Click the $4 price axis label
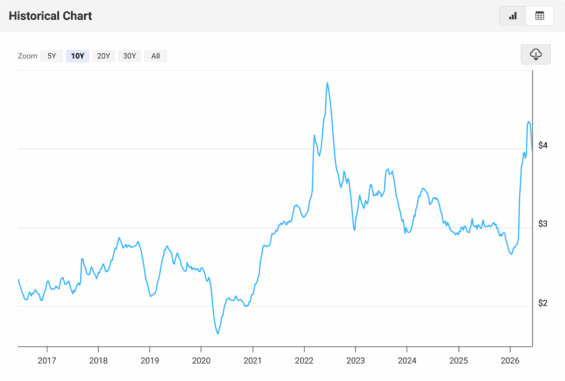This screenshot has width=565, height=381. pyautogui.click(x=543, y=145)
